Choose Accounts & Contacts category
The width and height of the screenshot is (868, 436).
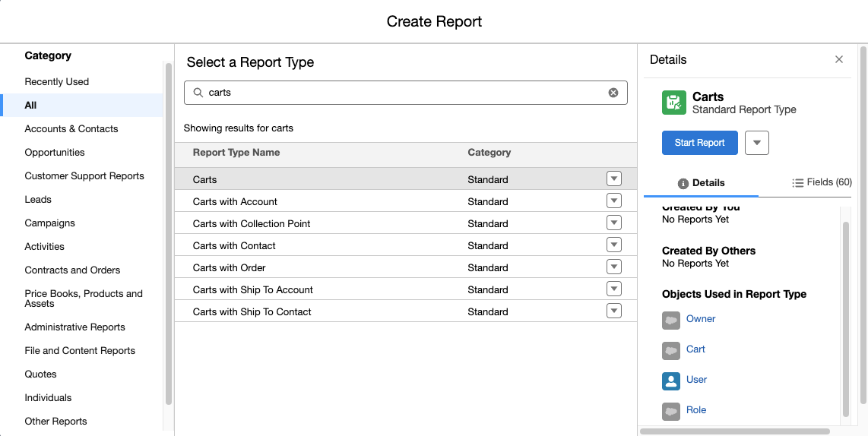pyautogui.click(x=71, y=129)
